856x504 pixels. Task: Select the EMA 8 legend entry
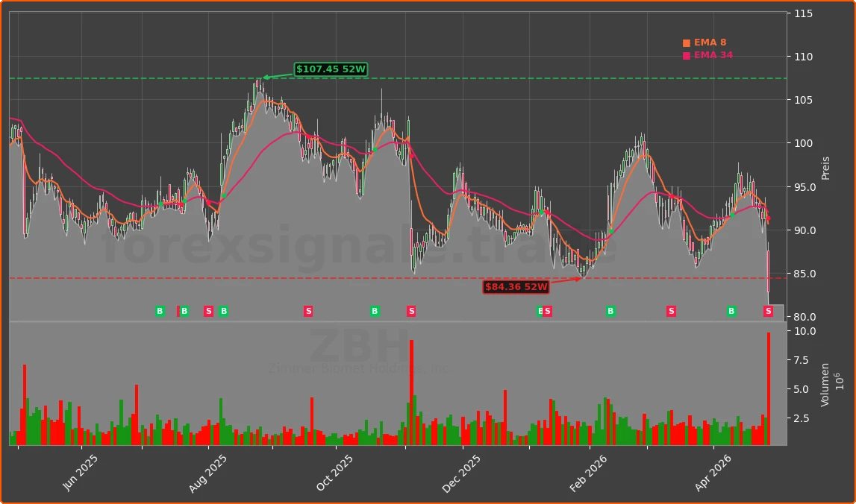705,42
